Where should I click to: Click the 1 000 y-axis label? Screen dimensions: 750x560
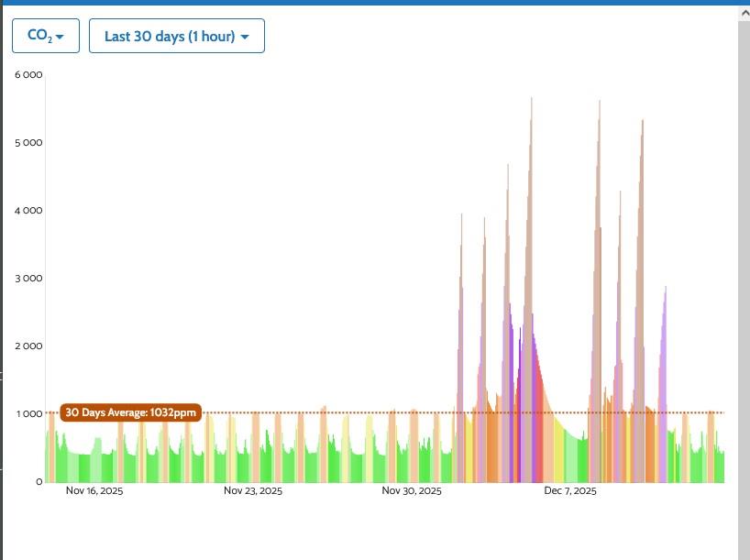(x=28, y=413)
